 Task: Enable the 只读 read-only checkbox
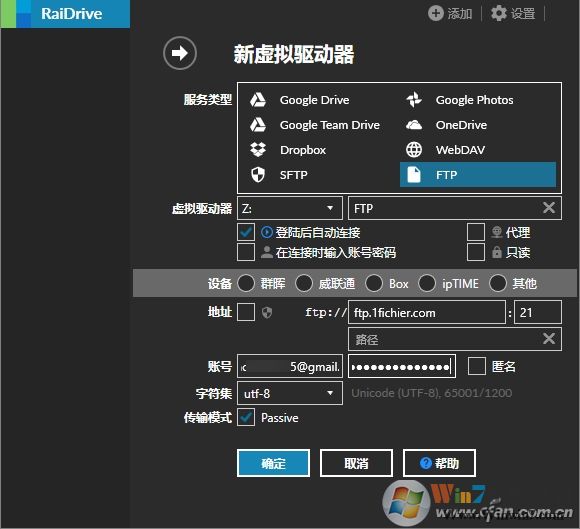tap(476, 252)
